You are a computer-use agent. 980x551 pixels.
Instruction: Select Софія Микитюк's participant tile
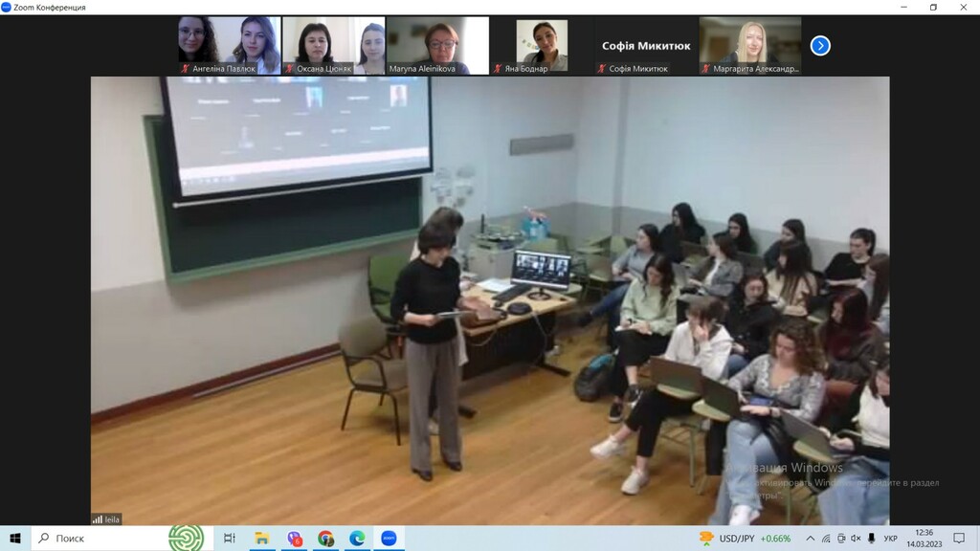click(x=646, y=45)
